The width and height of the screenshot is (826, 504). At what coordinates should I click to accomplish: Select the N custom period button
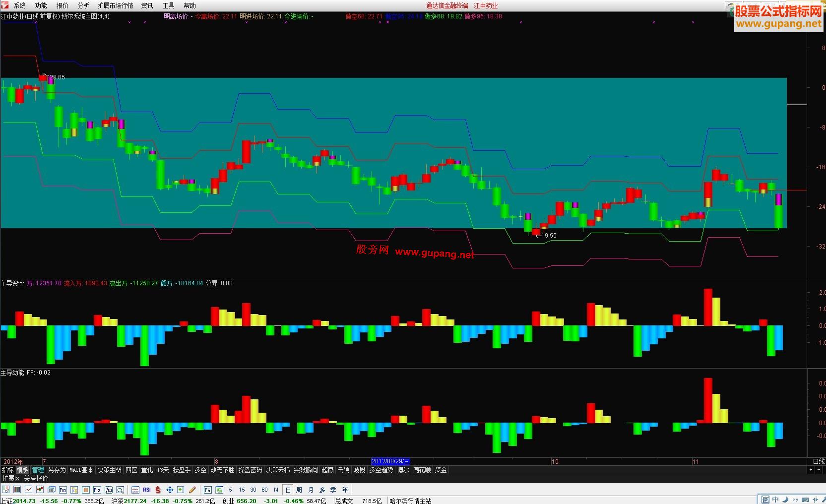pos(276,490)
